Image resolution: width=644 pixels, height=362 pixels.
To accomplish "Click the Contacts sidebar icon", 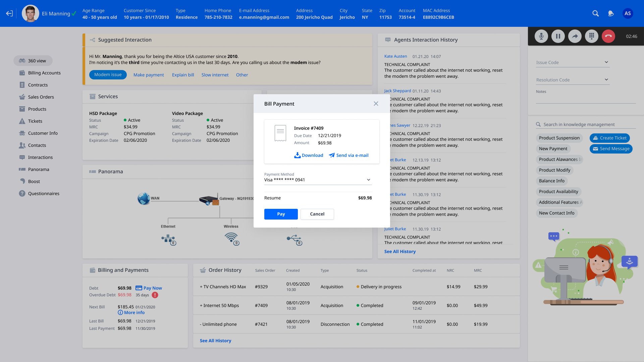I will pyautogui.click(x=22, y=145).
